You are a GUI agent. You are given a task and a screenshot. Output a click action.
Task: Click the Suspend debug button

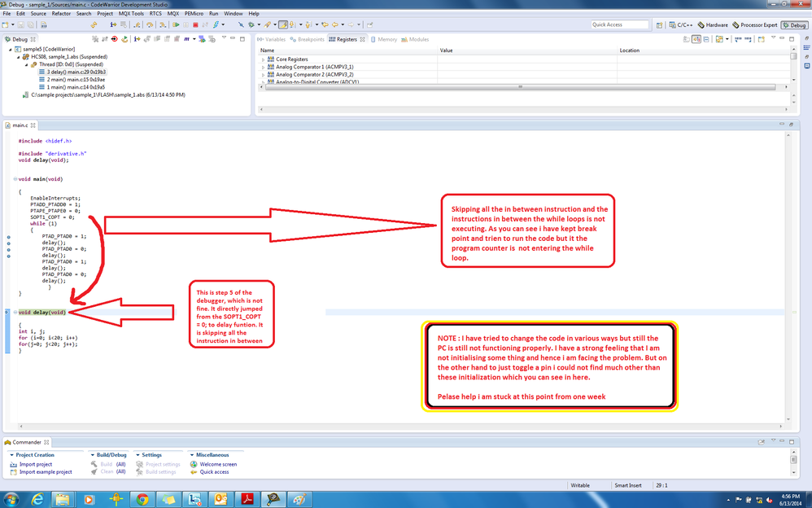tap(186, 24)
